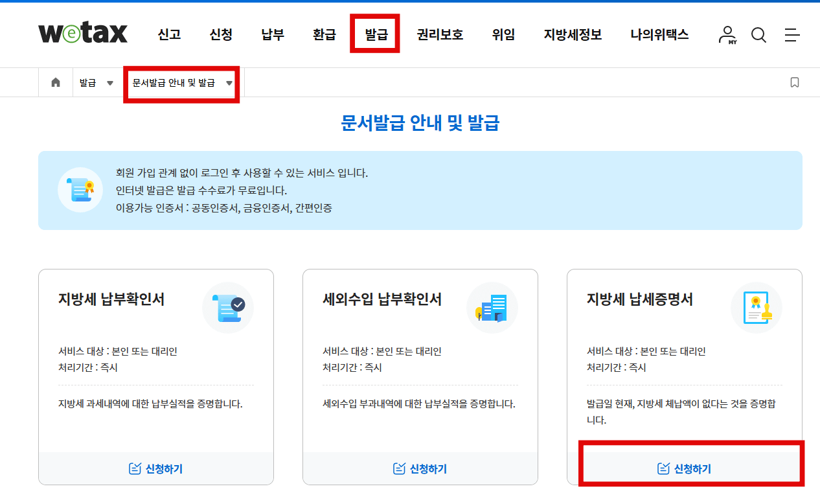Image resolution: width=820 pixels, height=504 pixels.
Task: Click 신청하기 under 세외수입 납부확인서
Action: tap(420, 468)
